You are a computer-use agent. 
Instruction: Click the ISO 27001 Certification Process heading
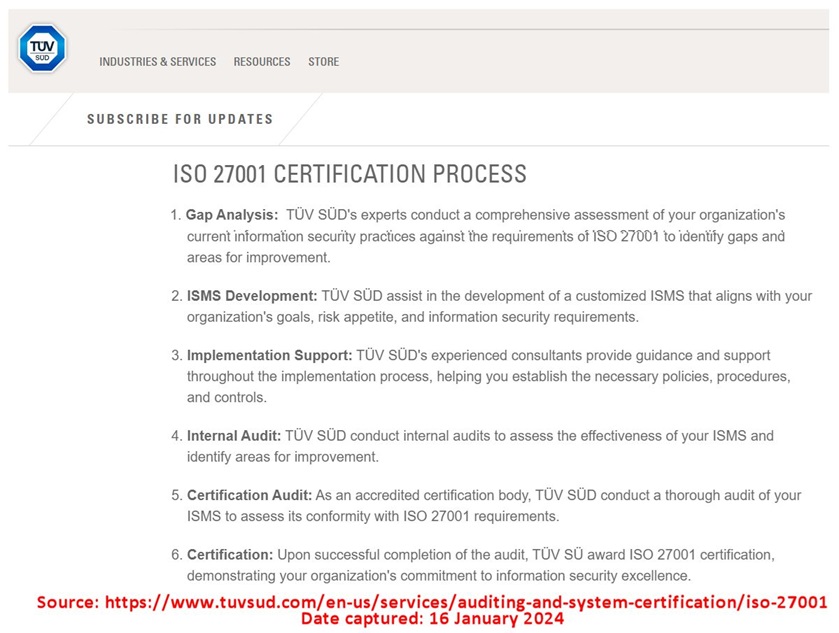[x=350, y=174]
